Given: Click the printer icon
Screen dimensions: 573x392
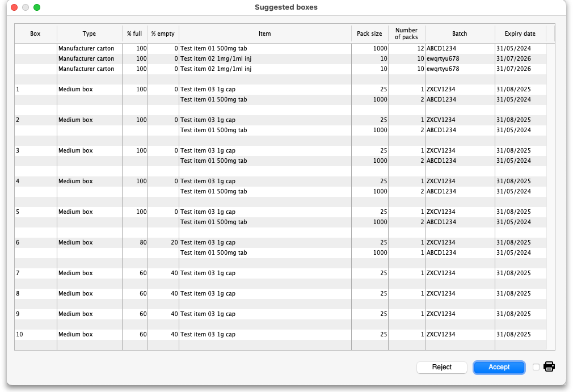Looking at the screenshot, I should click(549, 367).
